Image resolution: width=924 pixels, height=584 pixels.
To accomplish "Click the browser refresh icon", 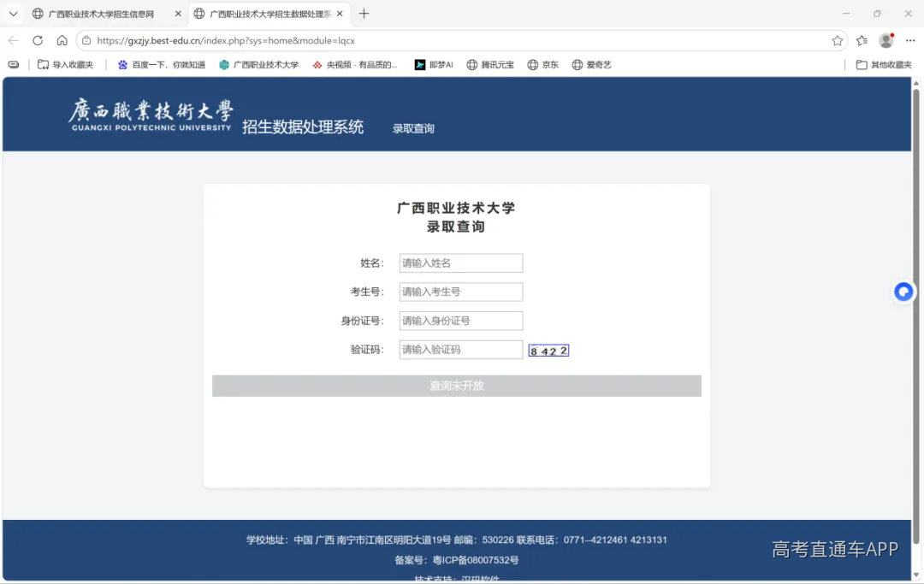I will click(x=38, y=41).
